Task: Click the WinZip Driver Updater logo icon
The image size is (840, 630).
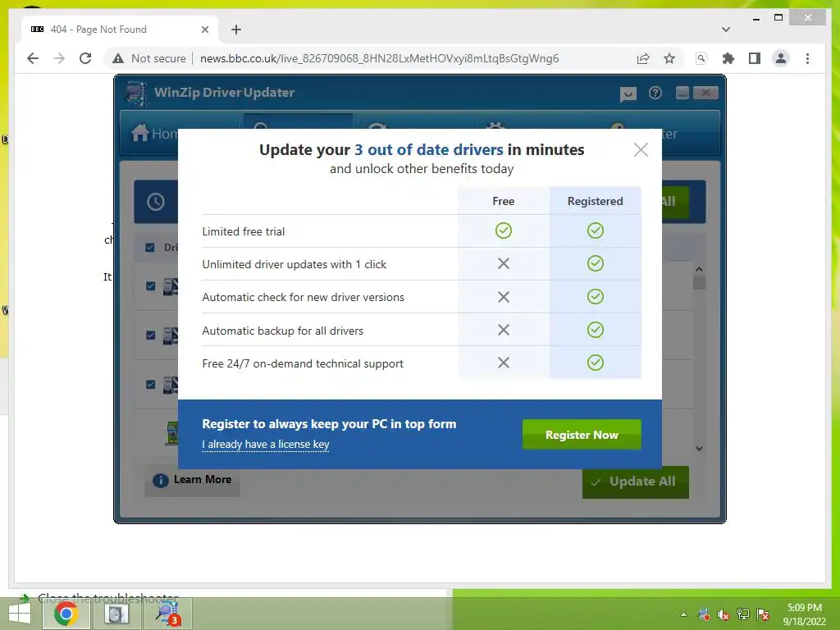Action: click(137, 94)
